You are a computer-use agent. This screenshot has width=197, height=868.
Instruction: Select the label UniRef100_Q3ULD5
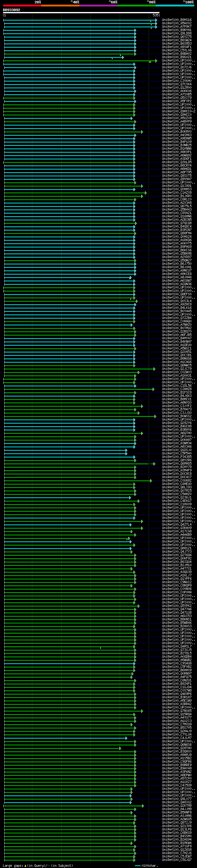coord(177,162)
